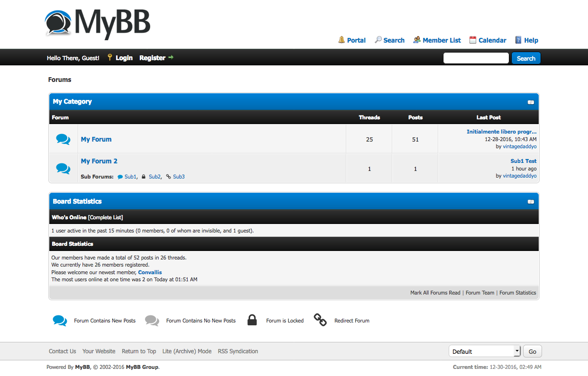Open the Sub2 subforum link
This screenshot has height=376, width=588.
coord(154,177)
